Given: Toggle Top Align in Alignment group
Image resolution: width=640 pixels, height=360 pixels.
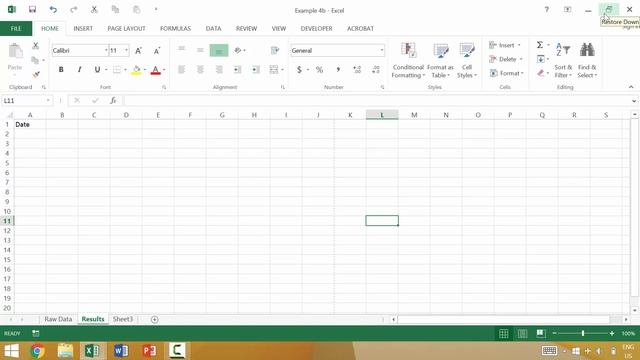Looking at the screenshot, I should (x=182, y=50).
